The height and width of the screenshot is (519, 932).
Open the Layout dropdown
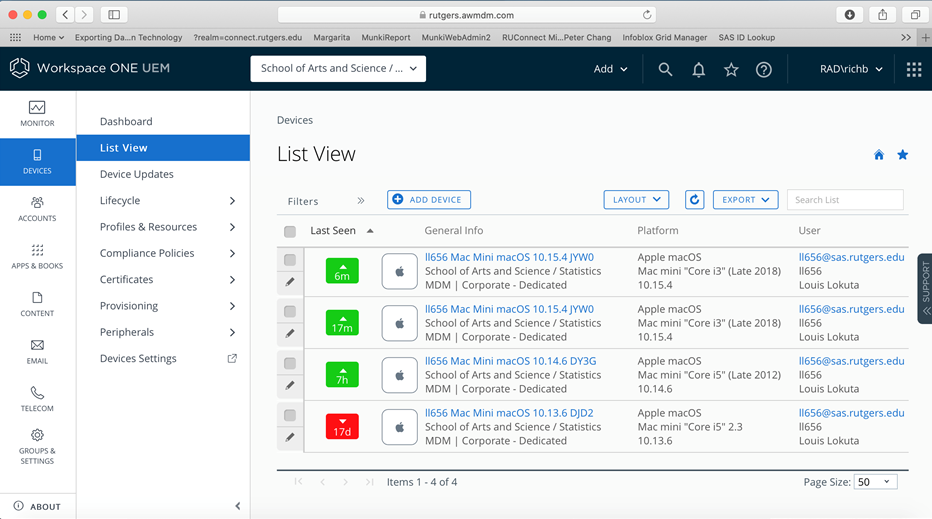636,200
